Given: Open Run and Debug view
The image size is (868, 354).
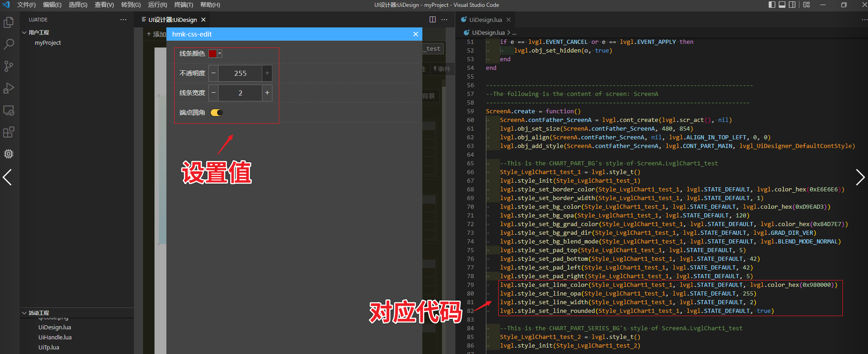Looking at the screenshot, I should 9,88.
